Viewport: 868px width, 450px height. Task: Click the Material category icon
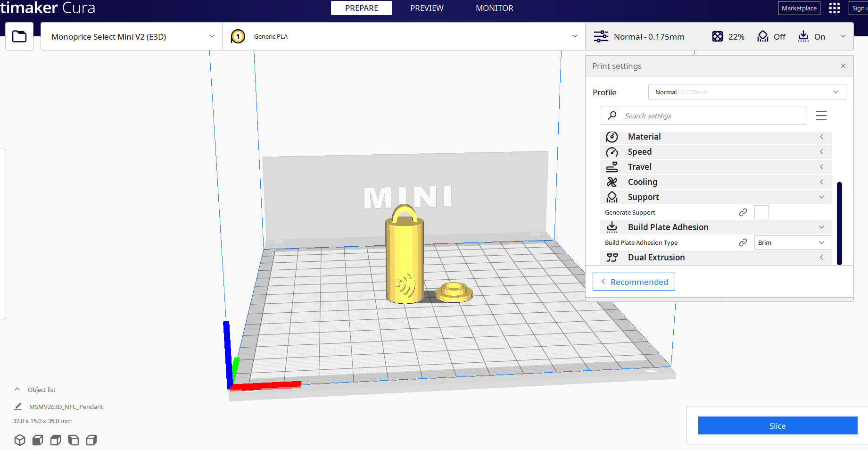[x=612, y=137]
